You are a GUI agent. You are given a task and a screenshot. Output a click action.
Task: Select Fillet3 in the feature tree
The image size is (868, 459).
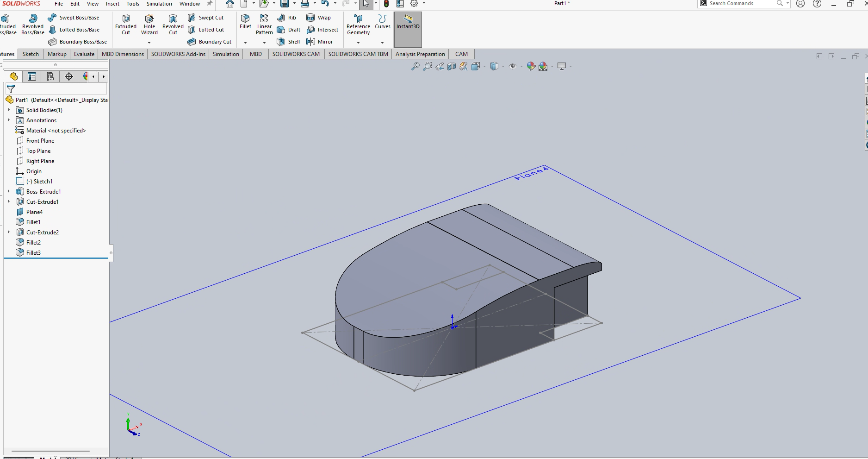(33, 252)
